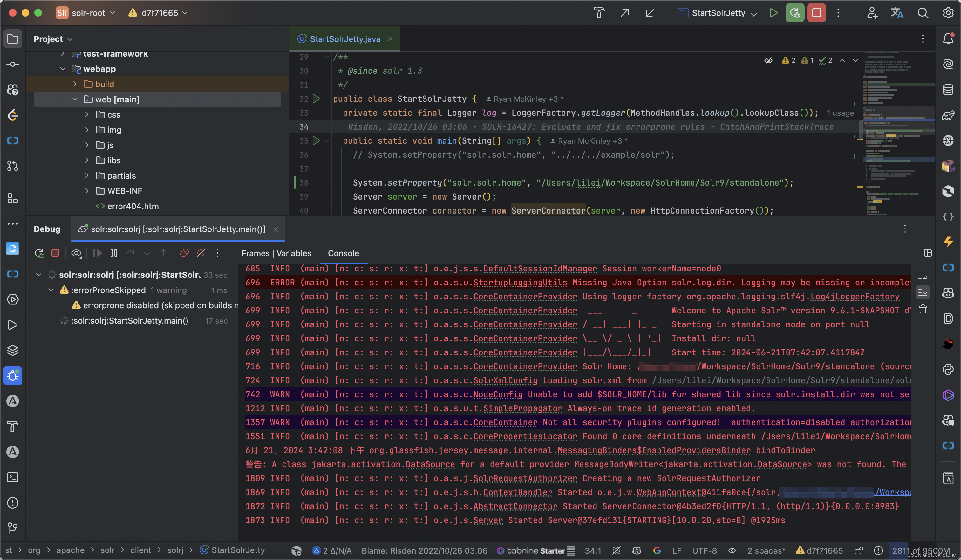Open IDE settings gear icon
961x560 pixels.
coord(948,13)
